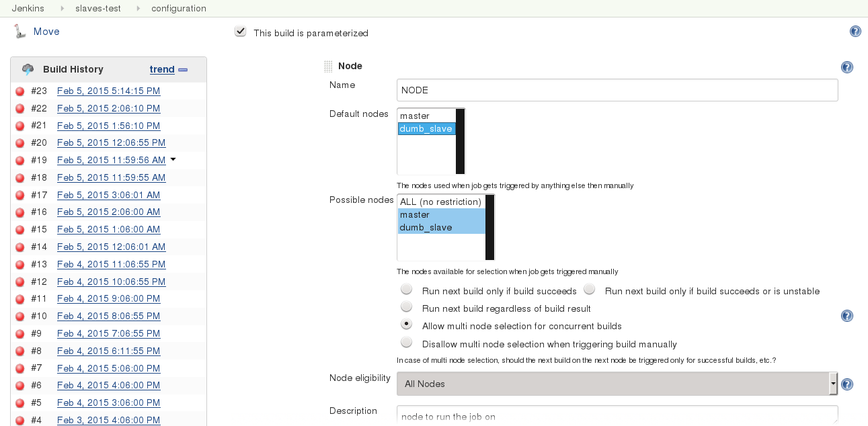This screenshot has width=868, height=426.
Task: Select Disallow multi node selection radio button
Action: point(406,343)
